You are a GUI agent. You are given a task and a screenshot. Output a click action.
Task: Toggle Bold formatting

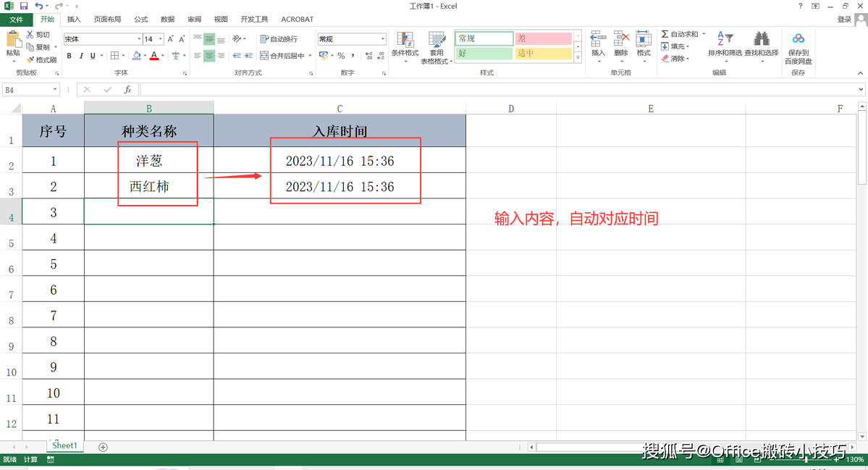tap(69, 55)
